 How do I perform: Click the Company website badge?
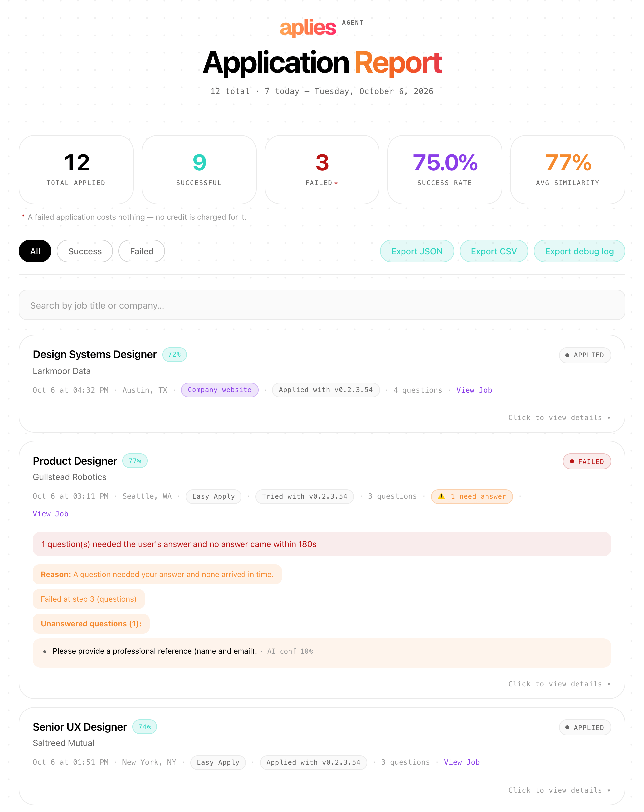(220, 390)
